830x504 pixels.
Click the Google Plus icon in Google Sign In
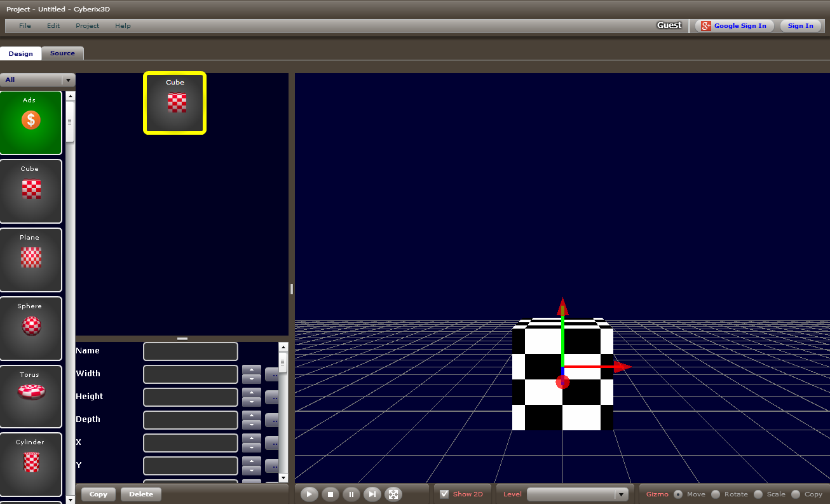706,26
